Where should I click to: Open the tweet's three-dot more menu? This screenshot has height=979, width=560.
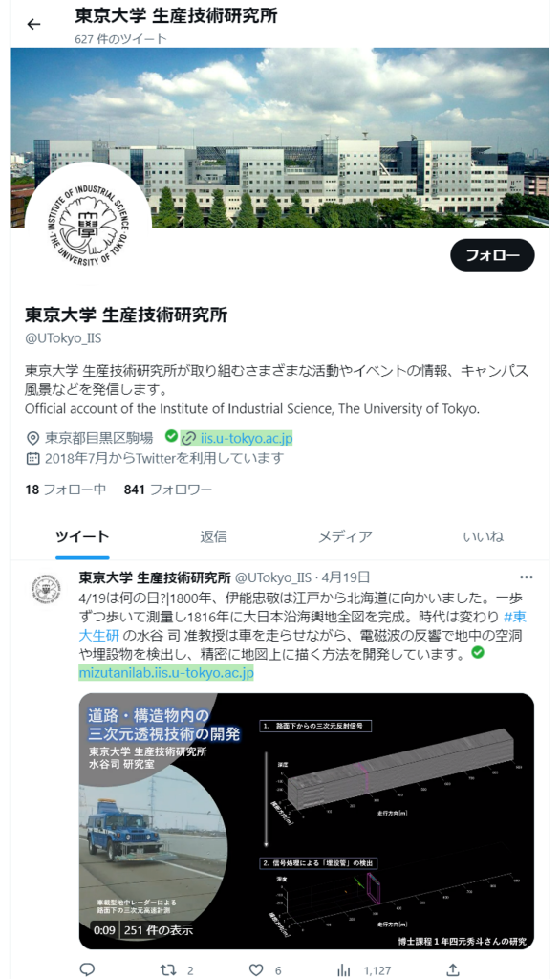[x=527, y=577]
